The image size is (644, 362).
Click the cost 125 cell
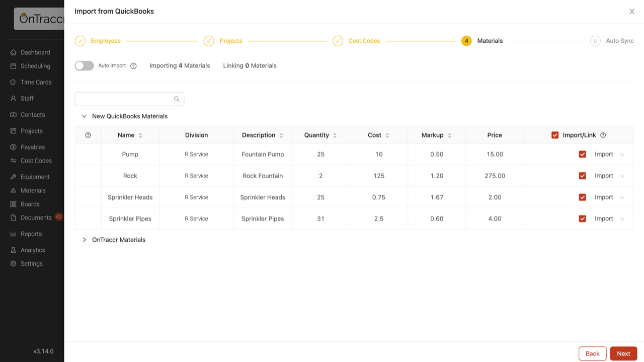[x=379, y=176]
